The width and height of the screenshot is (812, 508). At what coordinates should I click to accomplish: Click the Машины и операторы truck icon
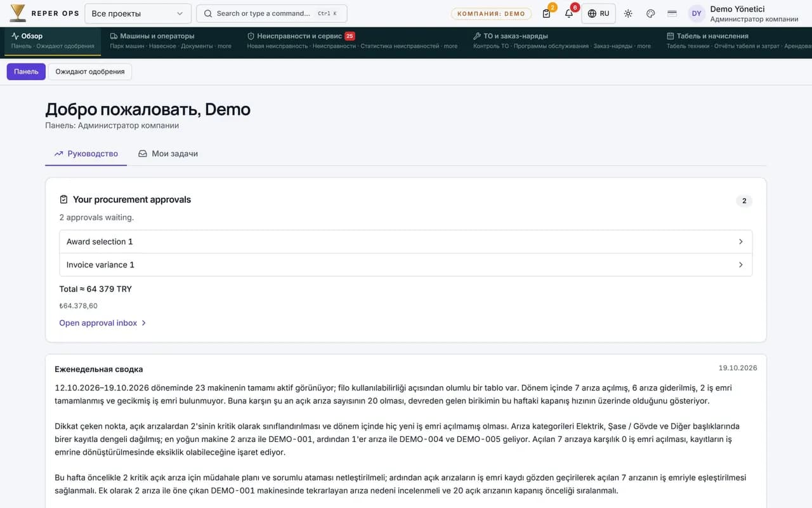pos(114,36)
